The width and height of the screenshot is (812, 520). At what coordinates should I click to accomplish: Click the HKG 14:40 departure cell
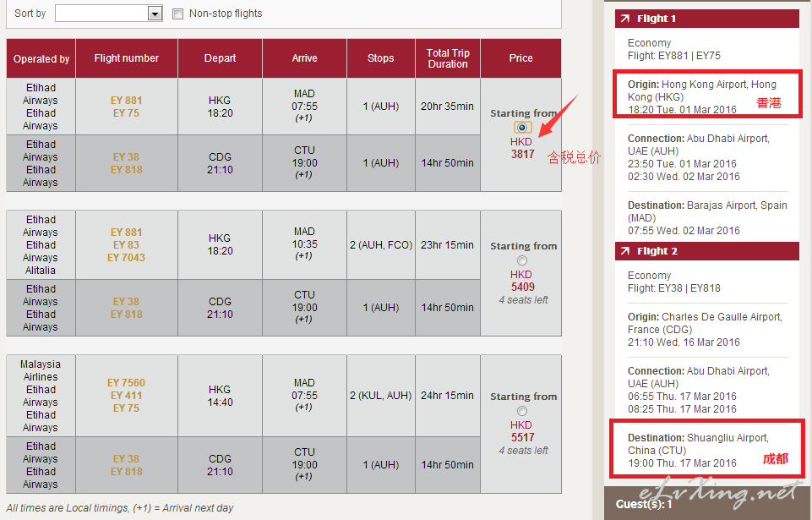(x=220, y=396)
